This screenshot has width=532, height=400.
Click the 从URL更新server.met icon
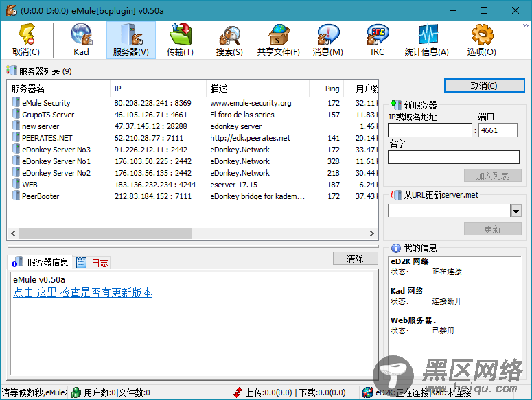tap(395, 195)
